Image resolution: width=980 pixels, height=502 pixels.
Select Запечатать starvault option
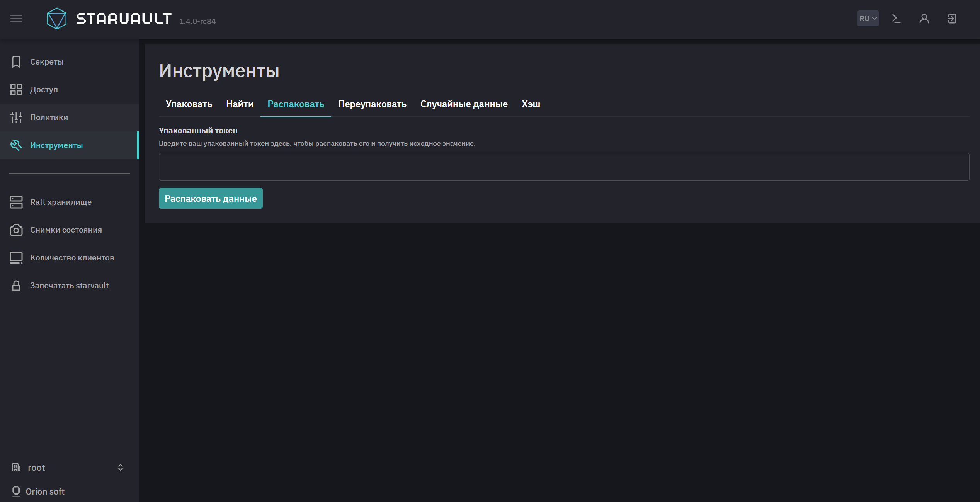point(70,286)
